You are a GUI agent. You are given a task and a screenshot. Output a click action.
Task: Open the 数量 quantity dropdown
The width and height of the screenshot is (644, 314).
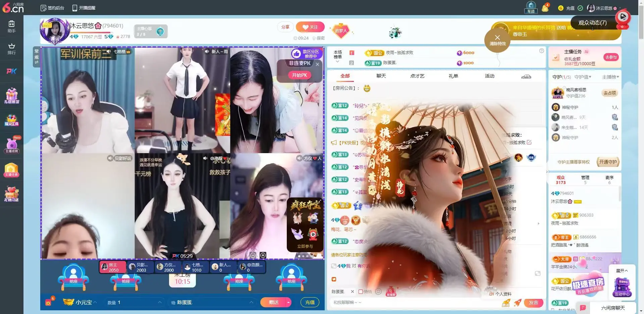(134, 303)
